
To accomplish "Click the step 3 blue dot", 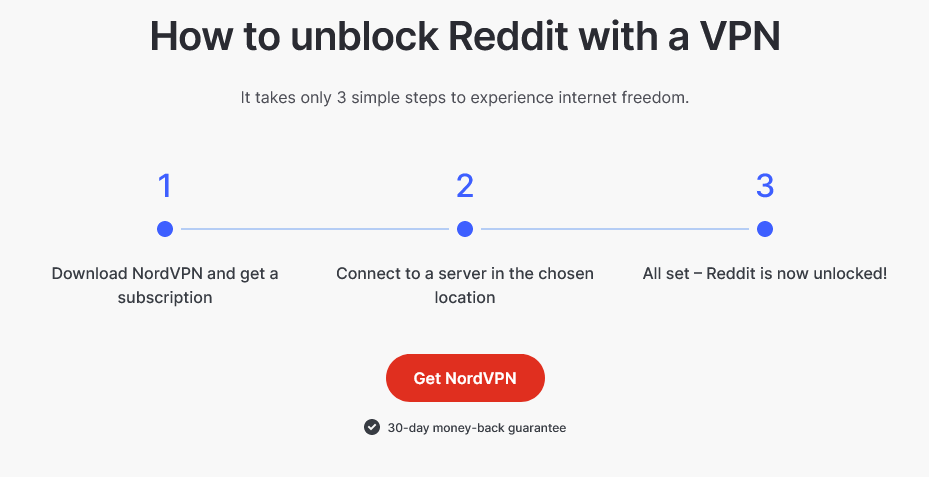I will 765,229.
